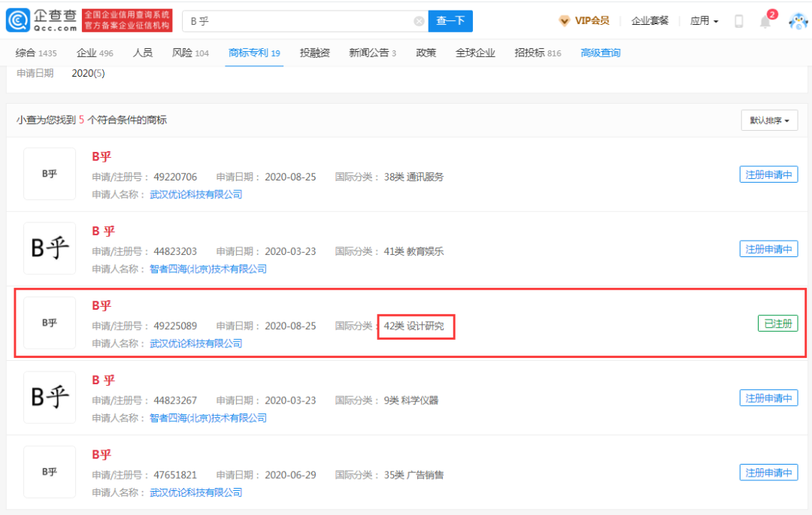812x515 pixels.
Task: Click registration number 49225089
Action: tap(175, 326)
